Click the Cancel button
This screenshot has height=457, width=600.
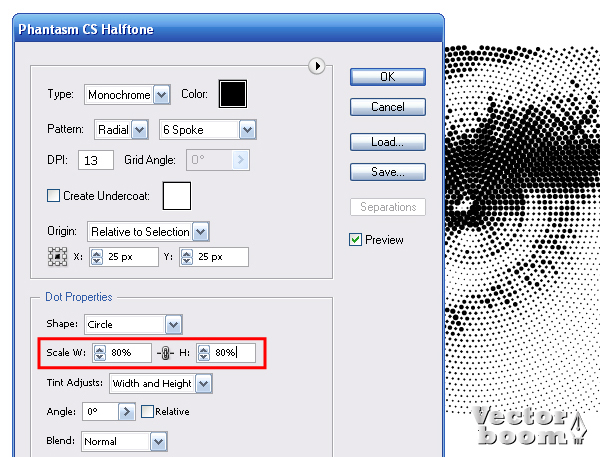(388, 107)
